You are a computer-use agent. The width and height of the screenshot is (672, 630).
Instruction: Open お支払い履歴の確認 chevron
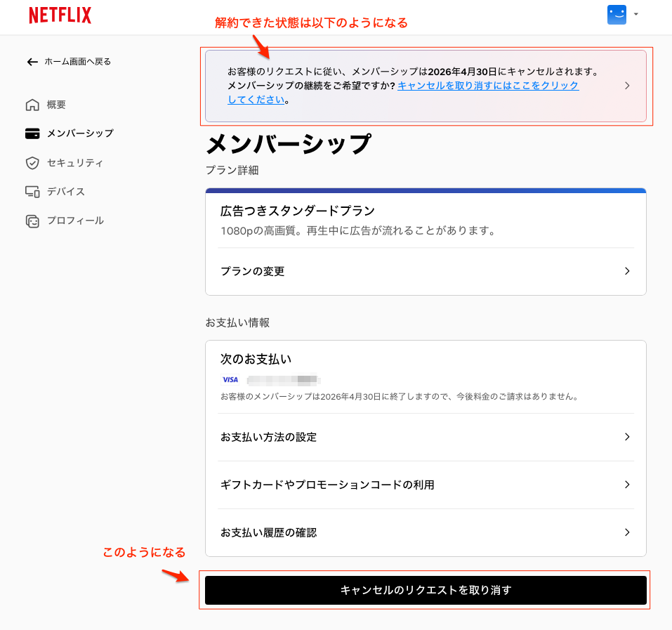627,532
